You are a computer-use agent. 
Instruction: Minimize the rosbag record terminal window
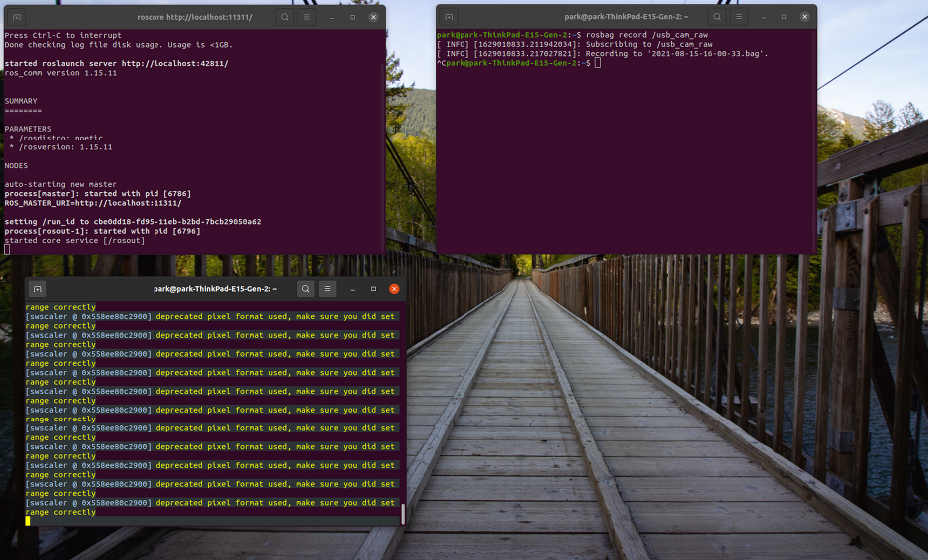coord(764,17)
